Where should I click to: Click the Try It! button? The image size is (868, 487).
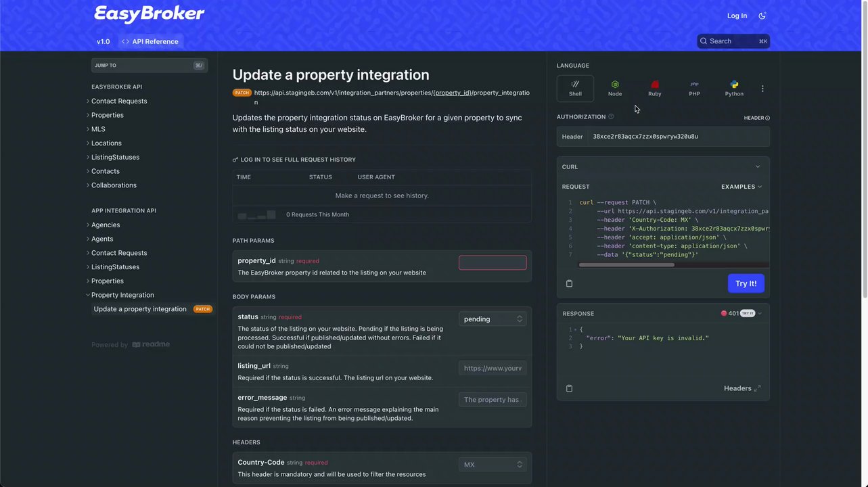(x=746, y=283)
